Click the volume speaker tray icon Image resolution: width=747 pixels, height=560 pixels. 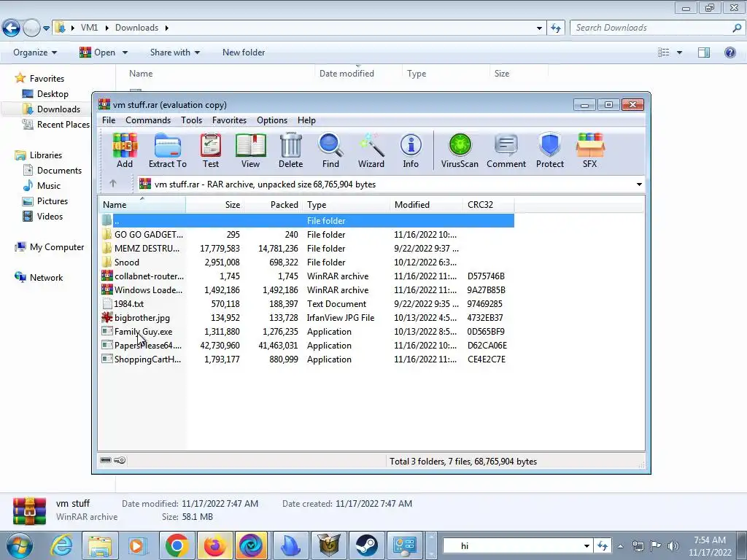[x=673, y=546]
